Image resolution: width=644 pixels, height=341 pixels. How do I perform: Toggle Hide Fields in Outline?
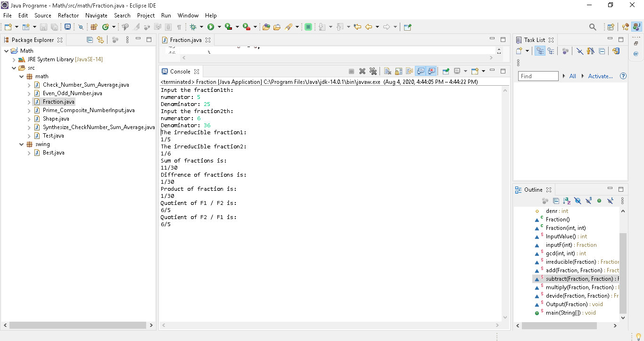point(578,201)
